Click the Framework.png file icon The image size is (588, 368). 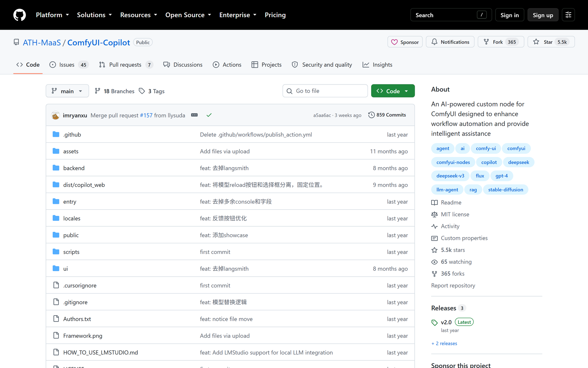tap(56, 335)
